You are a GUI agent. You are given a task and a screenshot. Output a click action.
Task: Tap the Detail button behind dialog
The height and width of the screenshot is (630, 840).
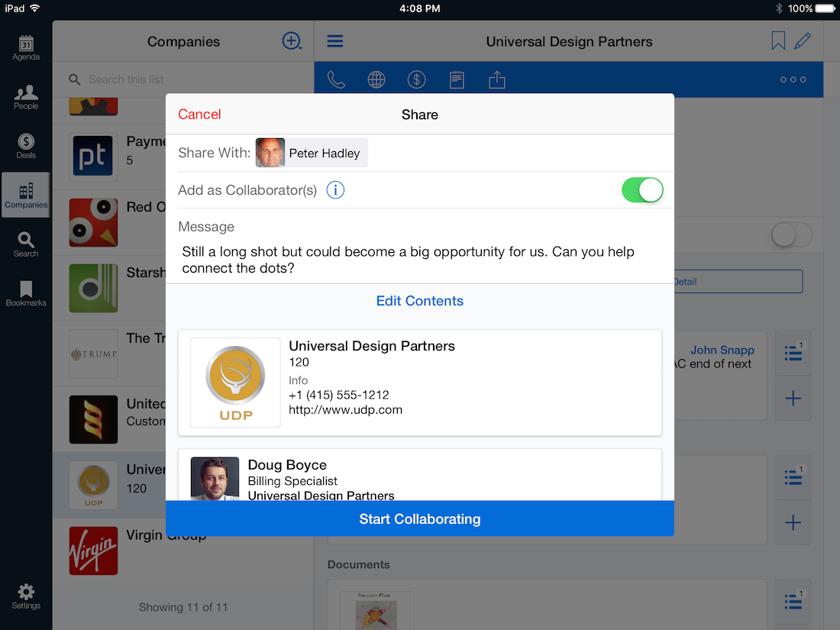738,281
